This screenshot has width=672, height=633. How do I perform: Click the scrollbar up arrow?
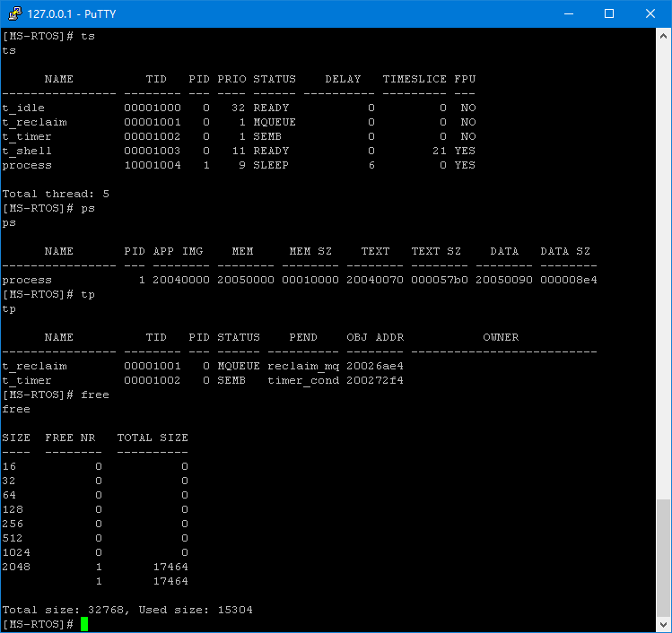tap(663, 36)
